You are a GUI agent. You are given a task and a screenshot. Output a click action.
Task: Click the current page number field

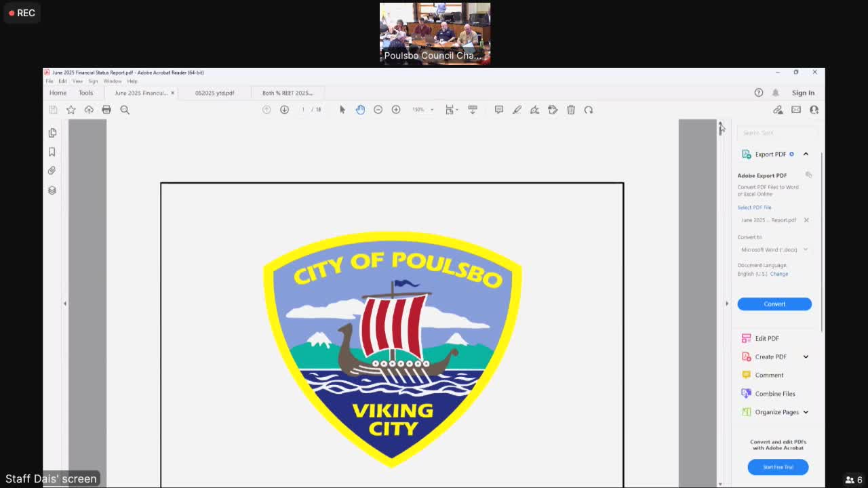[303, 110]
